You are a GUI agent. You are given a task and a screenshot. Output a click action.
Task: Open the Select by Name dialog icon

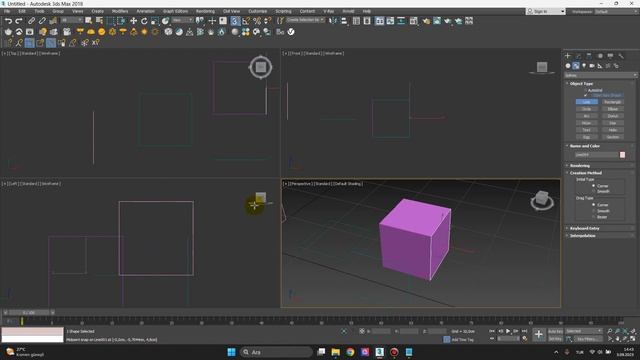(99, 21)
